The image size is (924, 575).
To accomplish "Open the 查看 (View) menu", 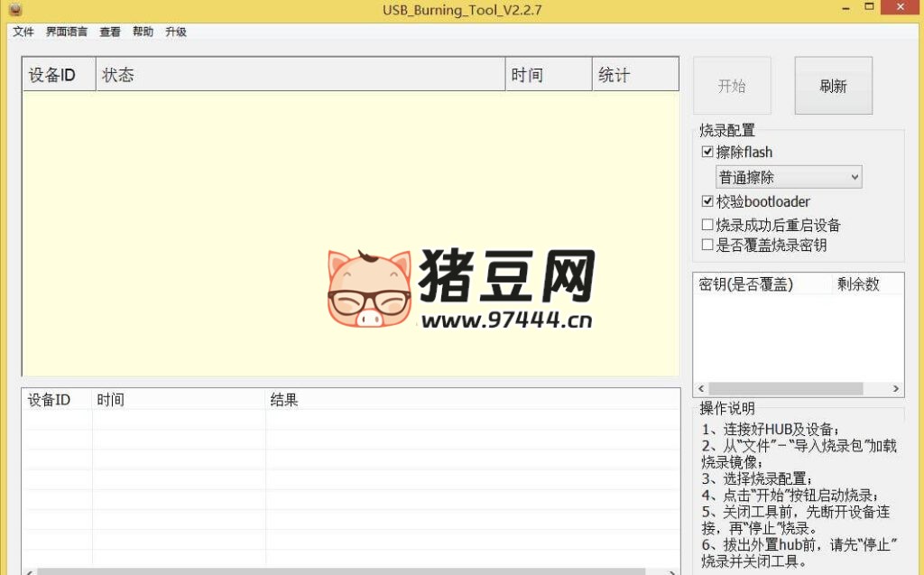I will point(109,32).
